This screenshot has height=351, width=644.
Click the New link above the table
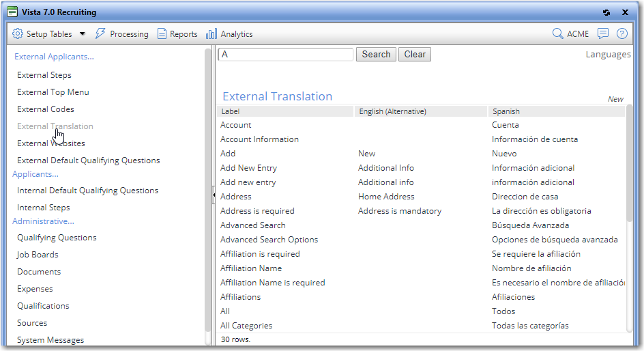click(x=615, y=99)
